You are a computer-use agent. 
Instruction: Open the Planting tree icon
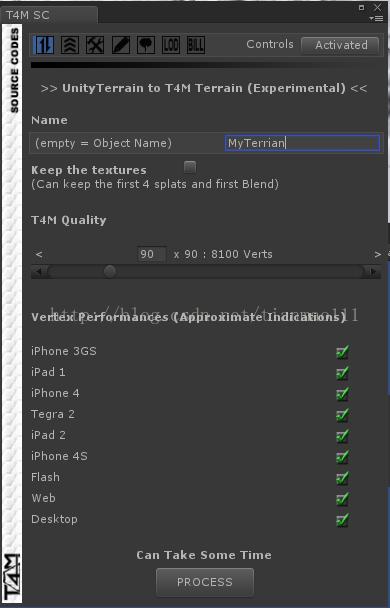tap(146, 45)
